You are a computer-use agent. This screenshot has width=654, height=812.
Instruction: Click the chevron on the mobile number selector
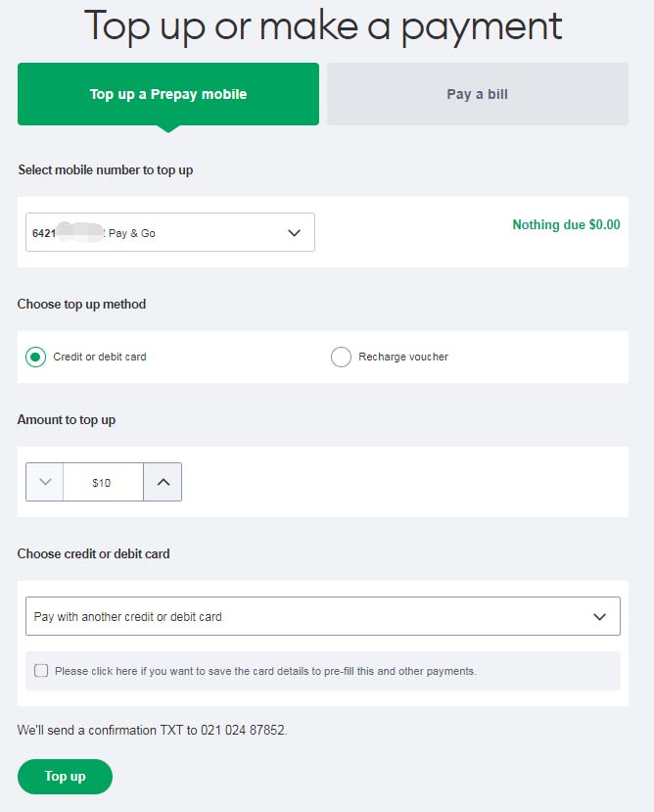[294, 233]
